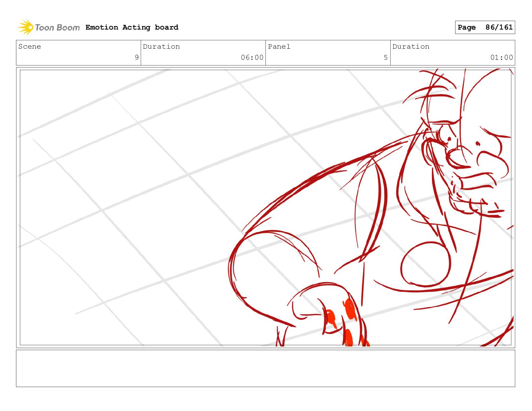Click the 'Page 86/161' box
The image size is (532, 411).
[485, 27]
